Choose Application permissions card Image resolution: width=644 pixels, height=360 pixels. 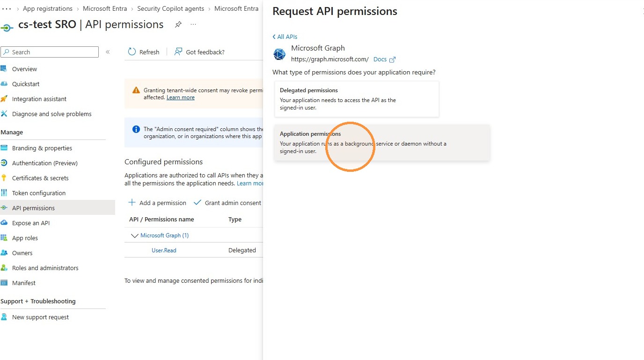382,142
